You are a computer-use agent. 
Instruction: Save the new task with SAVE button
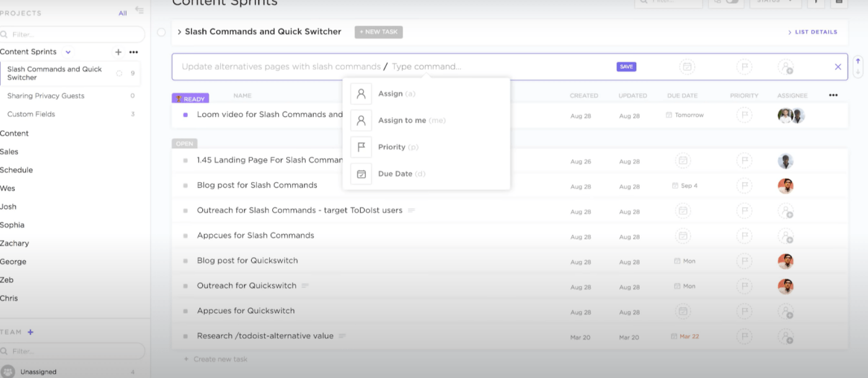(626, 67)
